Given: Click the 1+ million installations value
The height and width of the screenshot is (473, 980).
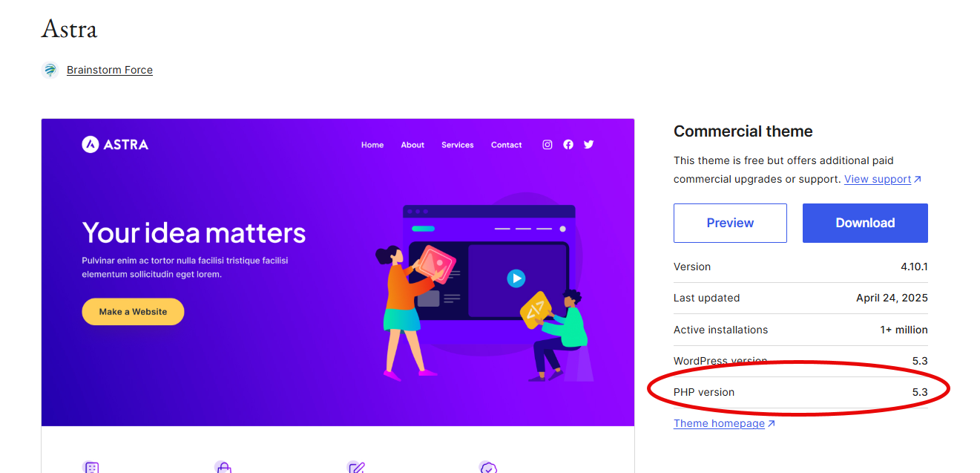Looking at the screenshot, I should [x=904, y=330].
